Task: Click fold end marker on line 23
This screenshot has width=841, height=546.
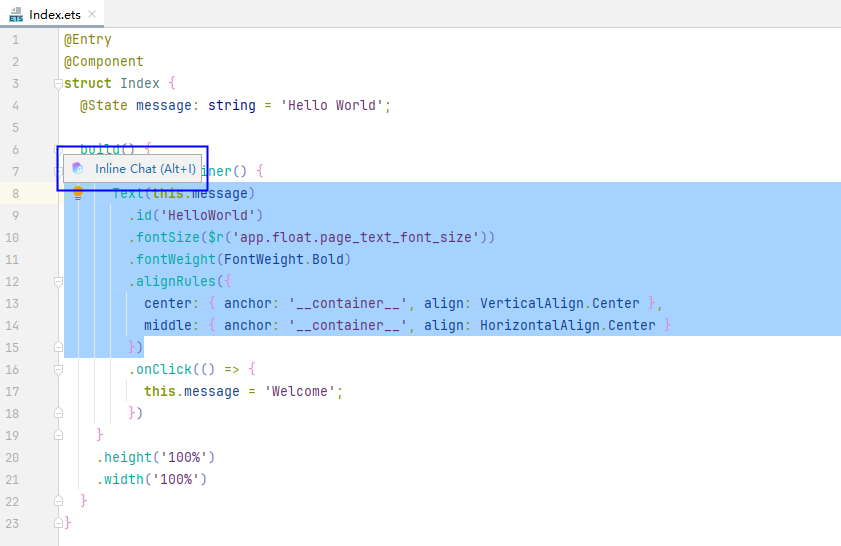Action: pos(58,523)
